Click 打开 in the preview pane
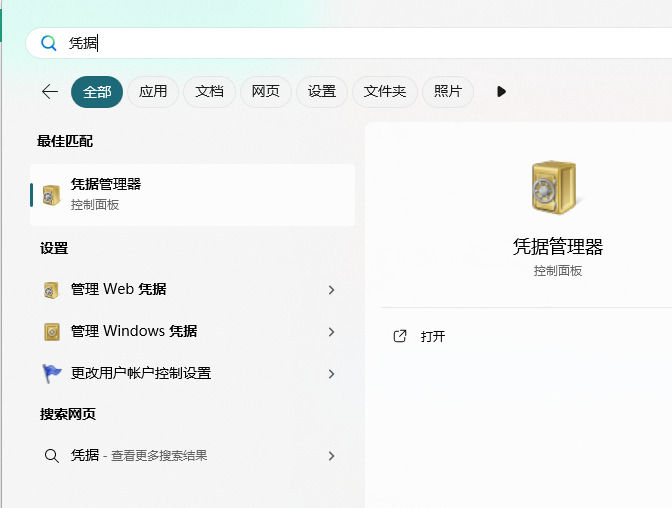 [x=433, y=337]
